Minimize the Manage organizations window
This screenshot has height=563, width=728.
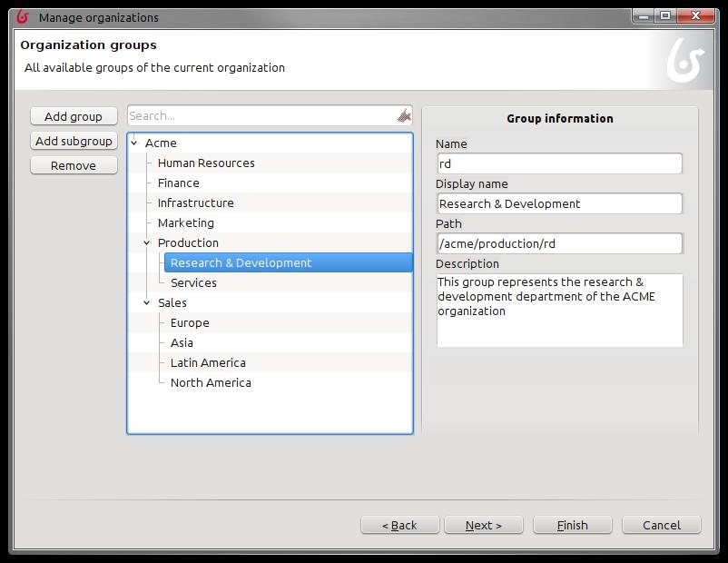click(x=644, y=15)
